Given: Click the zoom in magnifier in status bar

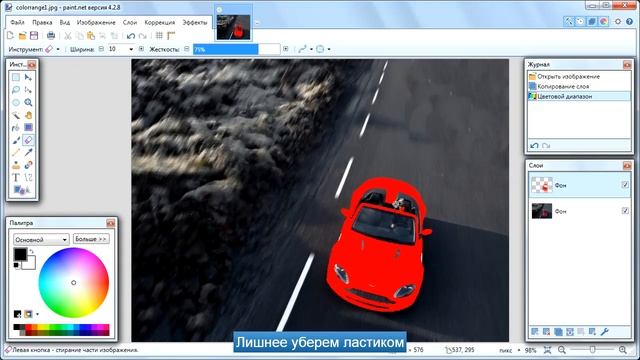Looking at the screenshot, I should 623,350.
